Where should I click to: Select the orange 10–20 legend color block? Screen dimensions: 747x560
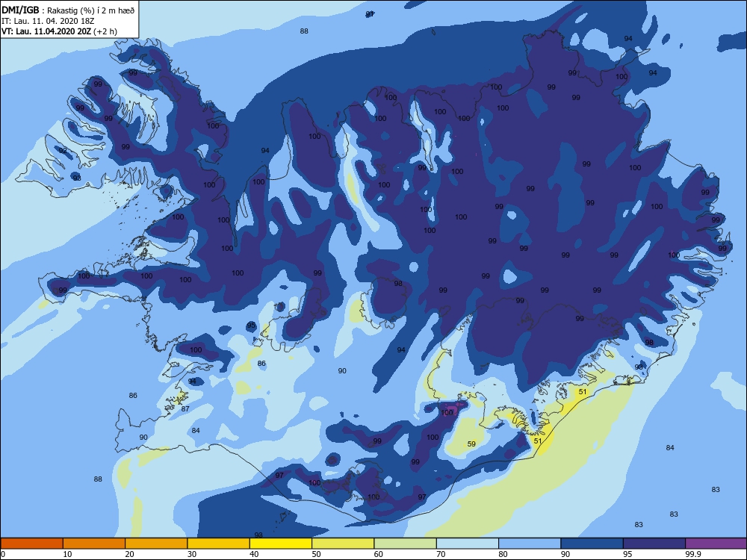(94, 544)
